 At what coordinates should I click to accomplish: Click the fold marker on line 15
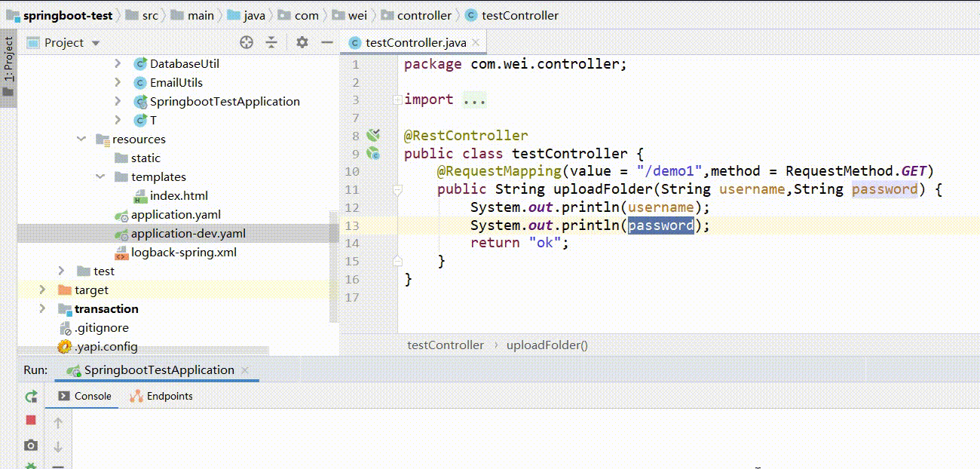(397, 261)
